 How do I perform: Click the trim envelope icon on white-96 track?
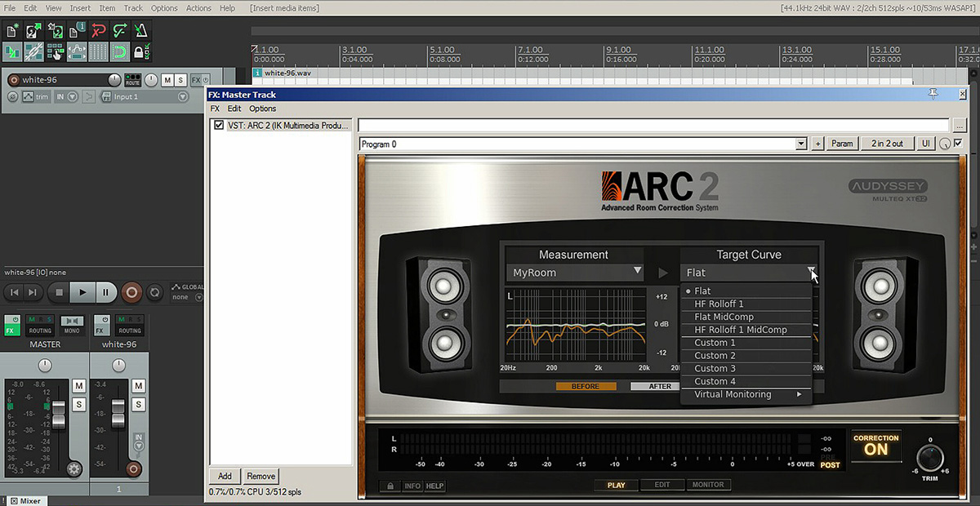pyautogui.click(x=28, y=97)
